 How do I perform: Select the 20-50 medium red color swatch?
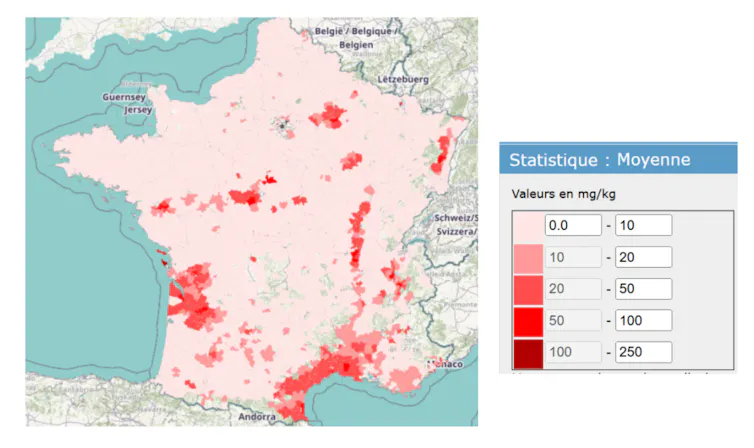click(x=528, y=290)
